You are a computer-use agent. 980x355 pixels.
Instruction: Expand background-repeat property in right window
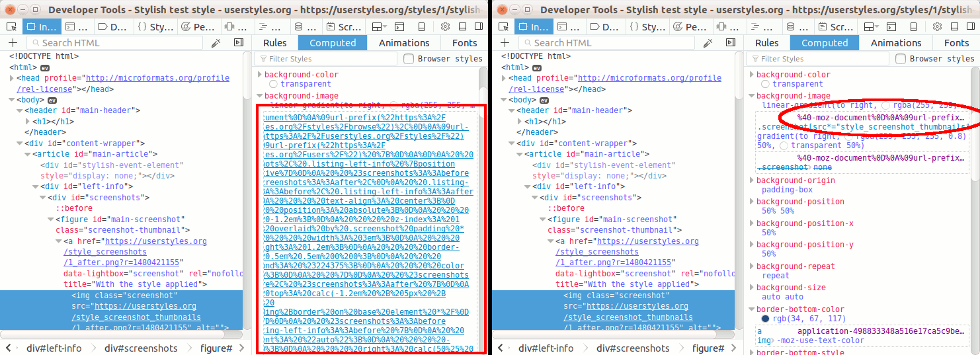[752, 266]
